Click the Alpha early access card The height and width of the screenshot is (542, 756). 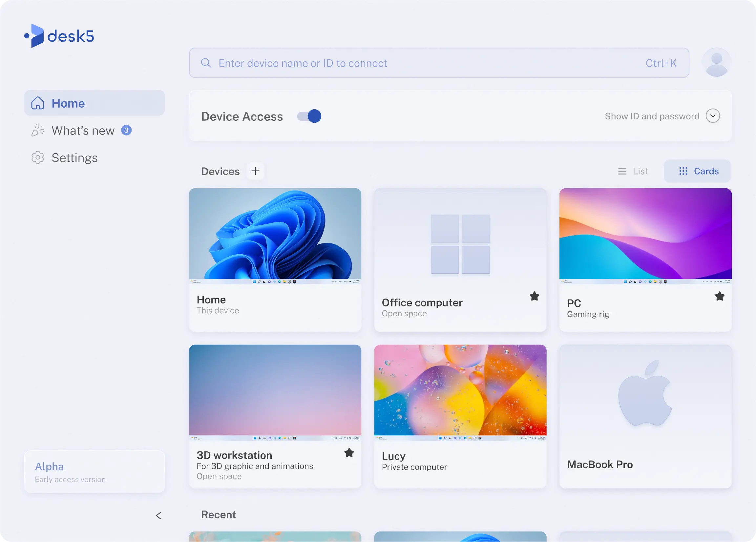[x=94, y=472]
